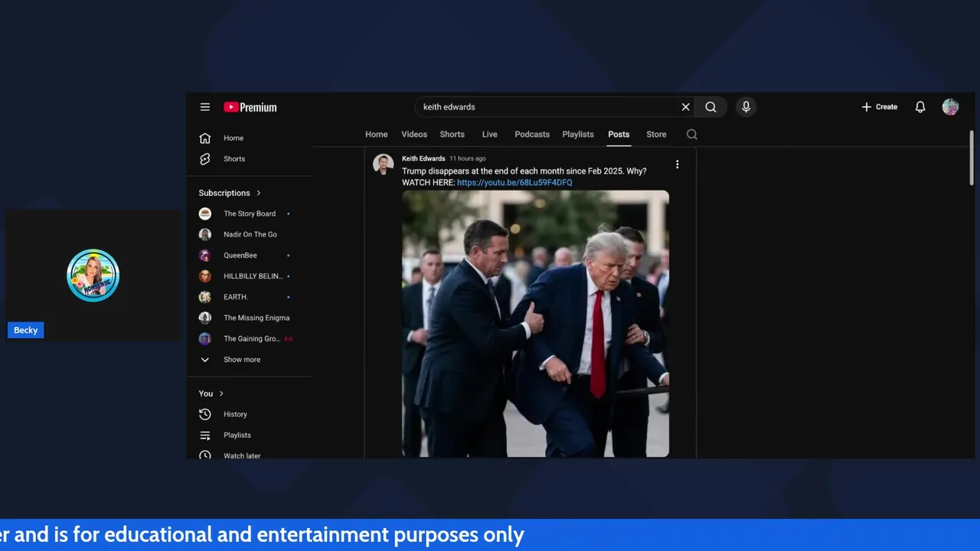Open the account avatar menu

(x=950, y=107)
